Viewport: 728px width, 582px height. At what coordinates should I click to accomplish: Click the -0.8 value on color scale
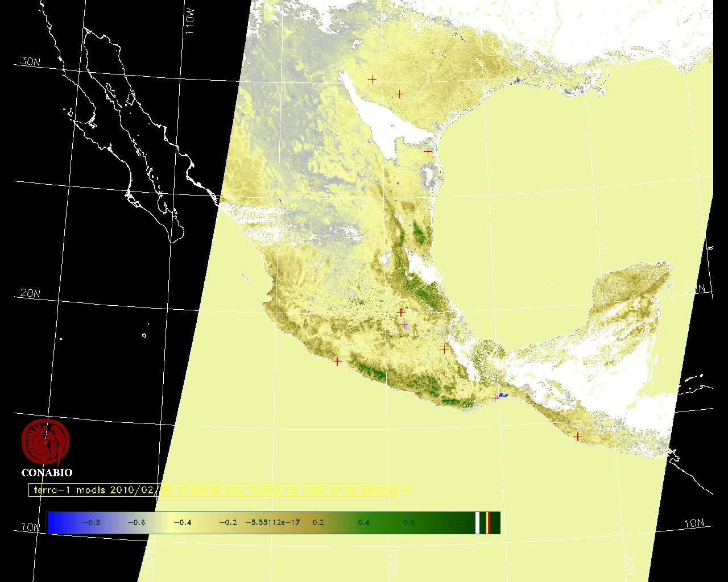pyautogui.click(x=91, y=522)
